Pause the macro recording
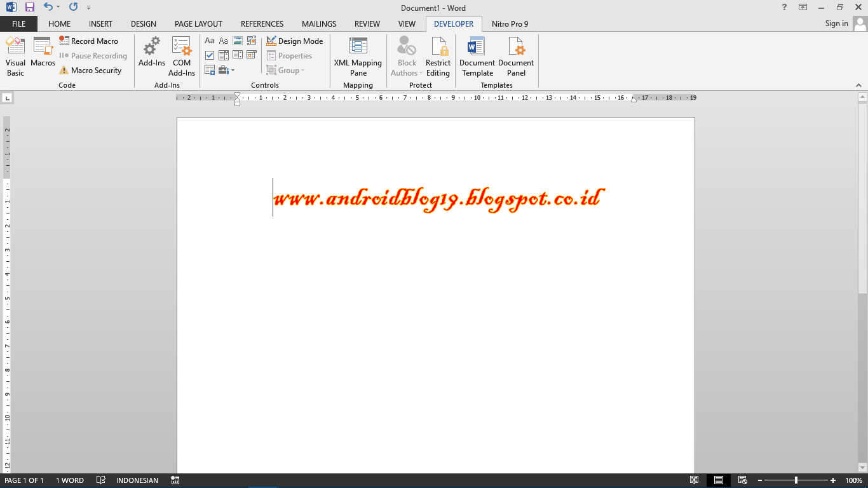 [x=93, y=55]
